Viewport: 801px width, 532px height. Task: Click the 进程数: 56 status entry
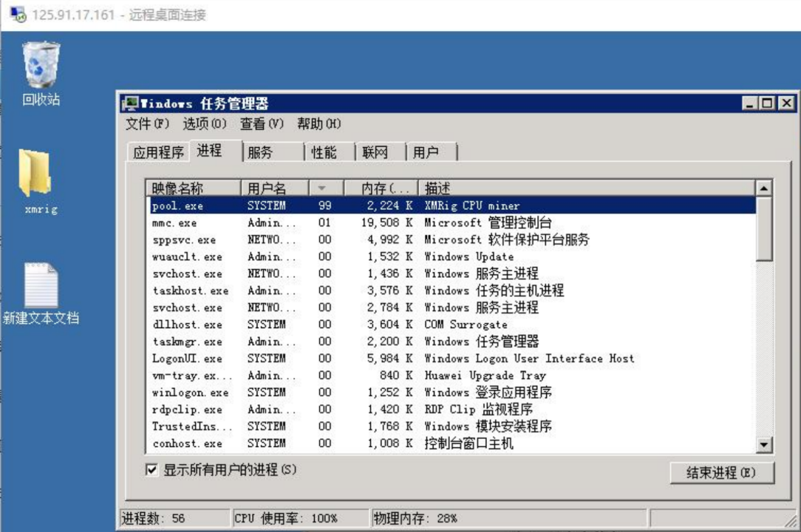coord(174,519)
